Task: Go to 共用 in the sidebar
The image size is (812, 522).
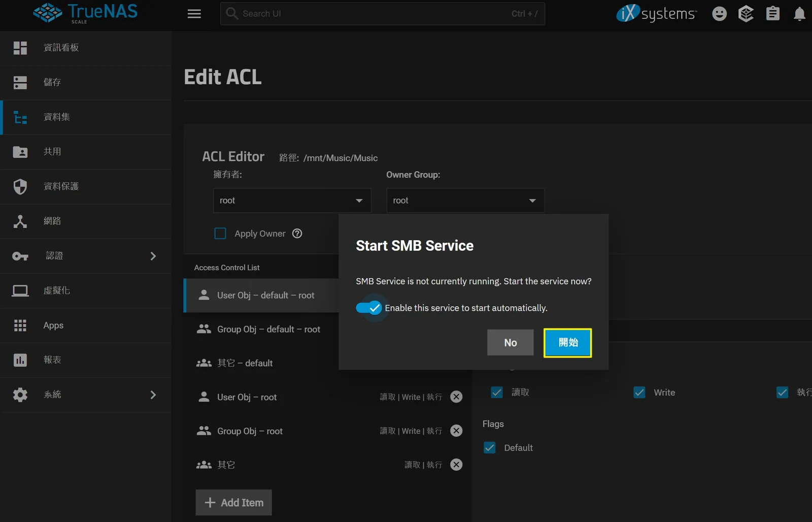Action: click(x=85, y=152)
